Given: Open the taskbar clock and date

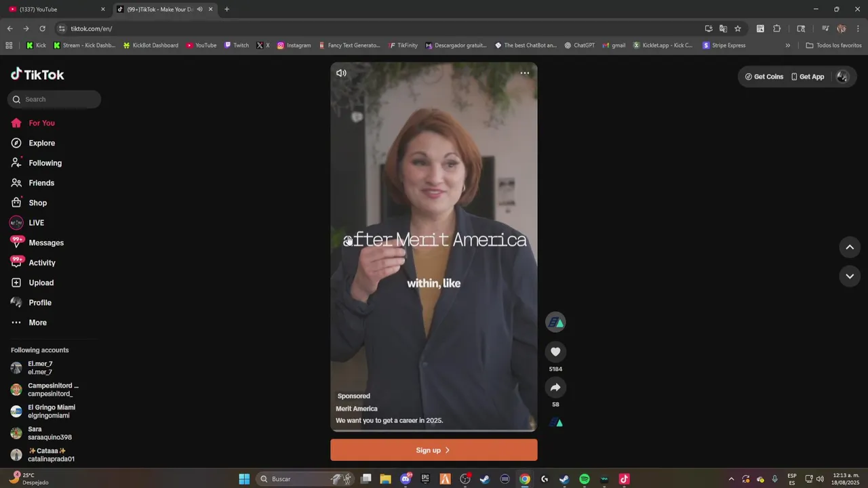Looking at the screenshot, I should click(x=846, y=479).
